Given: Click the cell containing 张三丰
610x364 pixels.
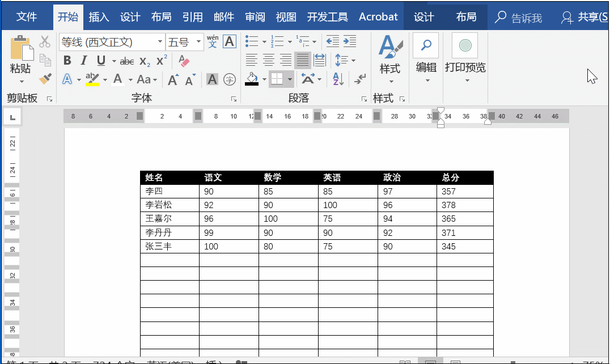Looking at the screenshot, I should tap(159, 246).
